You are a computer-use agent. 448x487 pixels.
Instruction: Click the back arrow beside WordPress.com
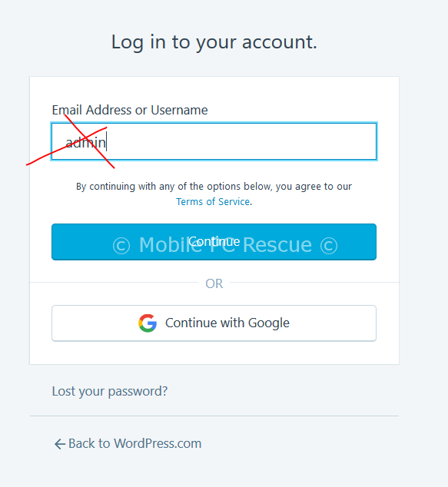[60, 444]
